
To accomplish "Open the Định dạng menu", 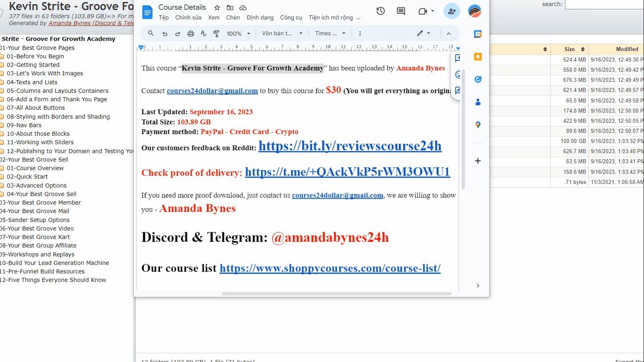I will 260,17.
